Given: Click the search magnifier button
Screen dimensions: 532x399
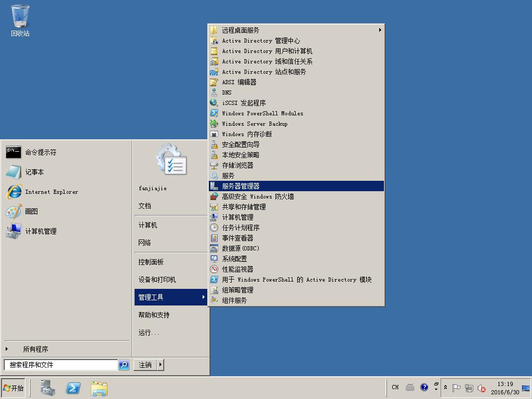Looking at the screenshot, I should click(x=123, y=365).
